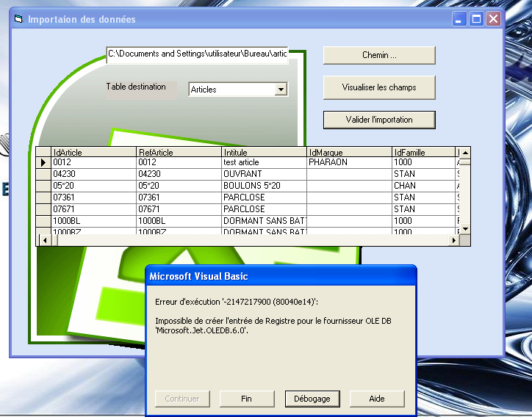Click the form icon in the title bar
This screenshot has height=417, width=532.
point(18,19)
